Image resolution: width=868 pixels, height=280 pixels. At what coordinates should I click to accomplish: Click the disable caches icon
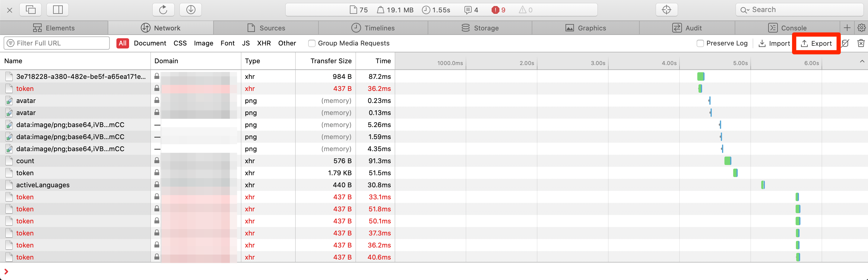click(845, 43)
